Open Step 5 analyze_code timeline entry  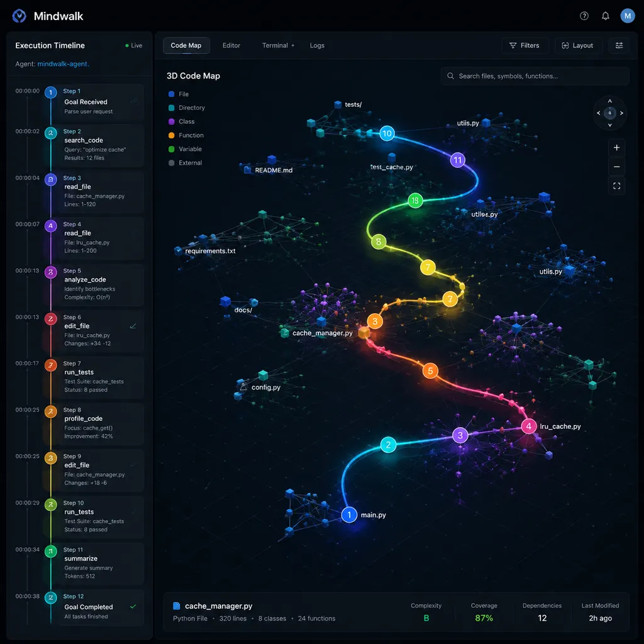point(101,284)
